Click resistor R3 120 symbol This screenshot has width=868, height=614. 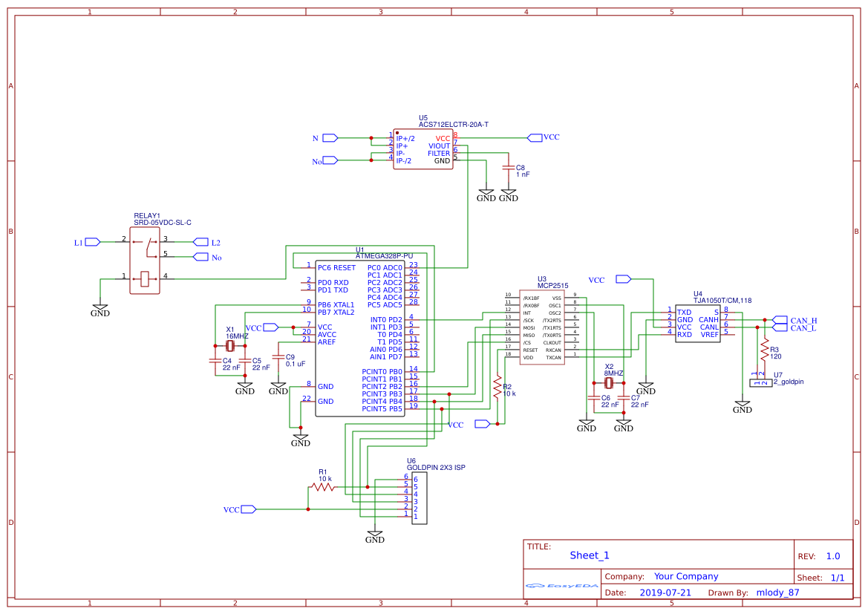[765, 347]
